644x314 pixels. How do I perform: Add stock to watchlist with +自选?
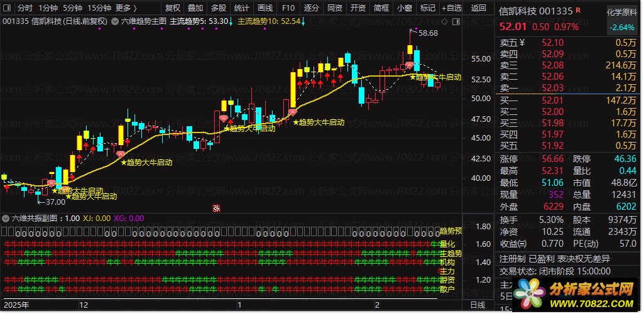452,8
